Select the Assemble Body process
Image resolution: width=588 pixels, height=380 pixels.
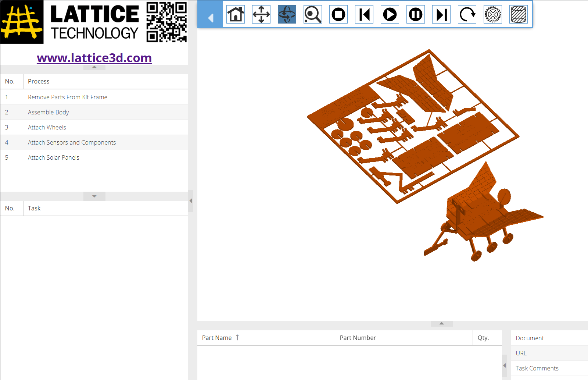tap(49, 113)
